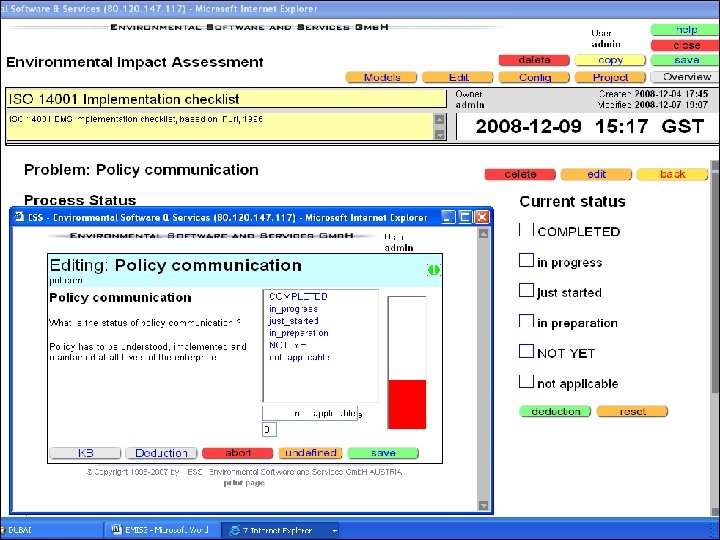Click popup window scroll up arrow
This screenshot has height=540, width=720.
[483, 234]
